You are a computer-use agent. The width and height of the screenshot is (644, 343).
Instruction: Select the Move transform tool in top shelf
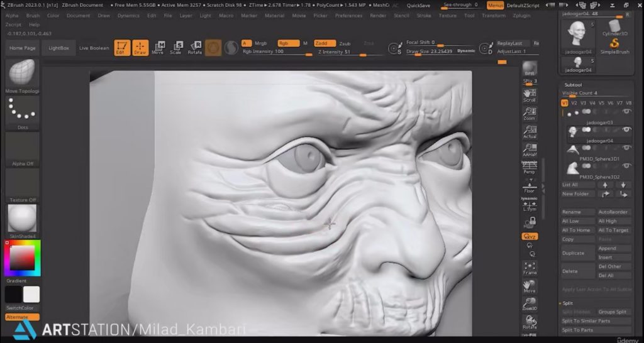pyautogui.click(x=158, y=48)
